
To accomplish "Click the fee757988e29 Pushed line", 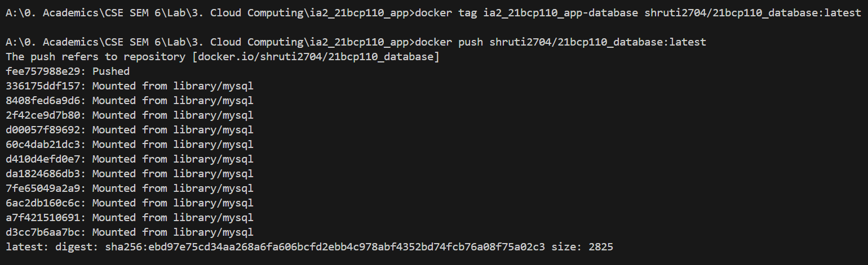I will (68, 71).
